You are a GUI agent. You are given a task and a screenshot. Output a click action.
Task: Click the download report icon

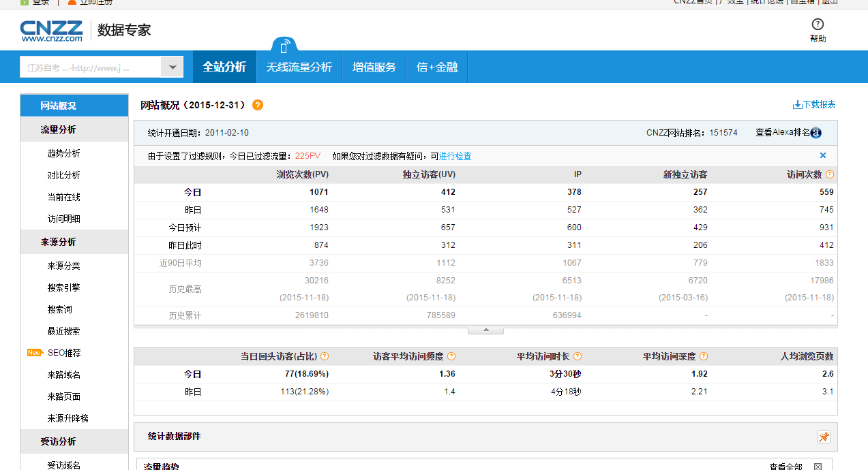797,105
